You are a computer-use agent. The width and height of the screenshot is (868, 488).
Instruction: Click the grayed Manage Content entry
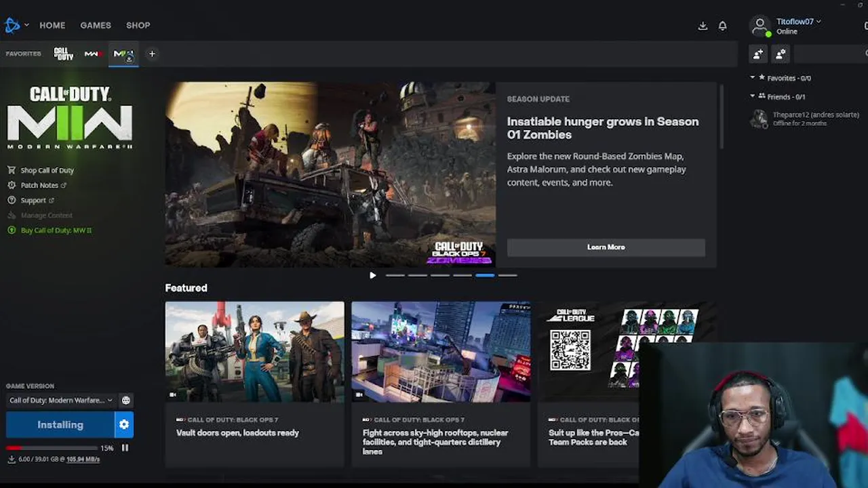tap(39, 216)
